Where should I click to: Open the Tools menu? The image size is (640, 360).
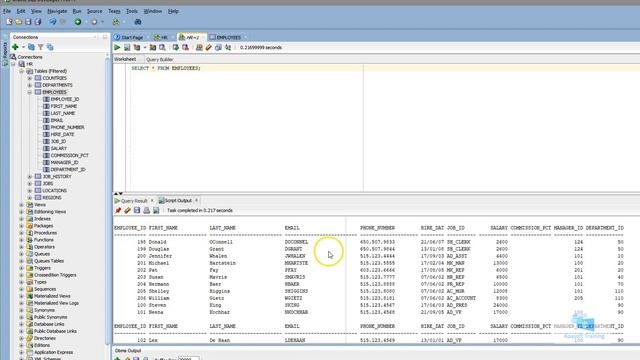pos(132,11)
